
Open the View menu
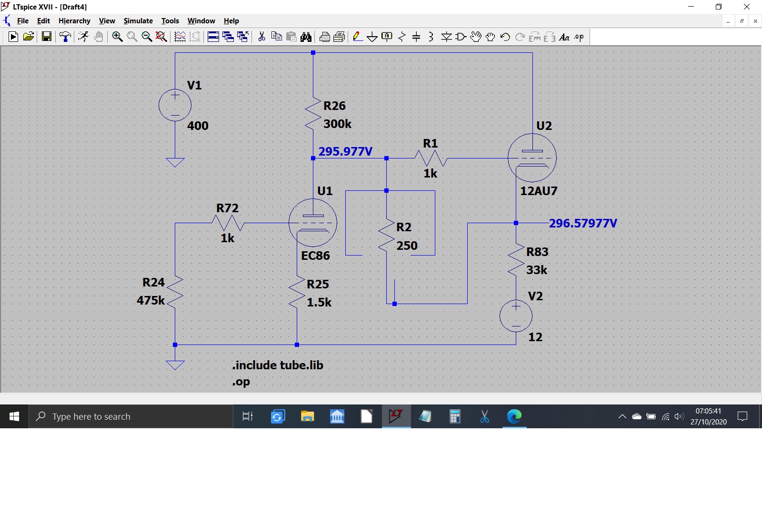107,21
